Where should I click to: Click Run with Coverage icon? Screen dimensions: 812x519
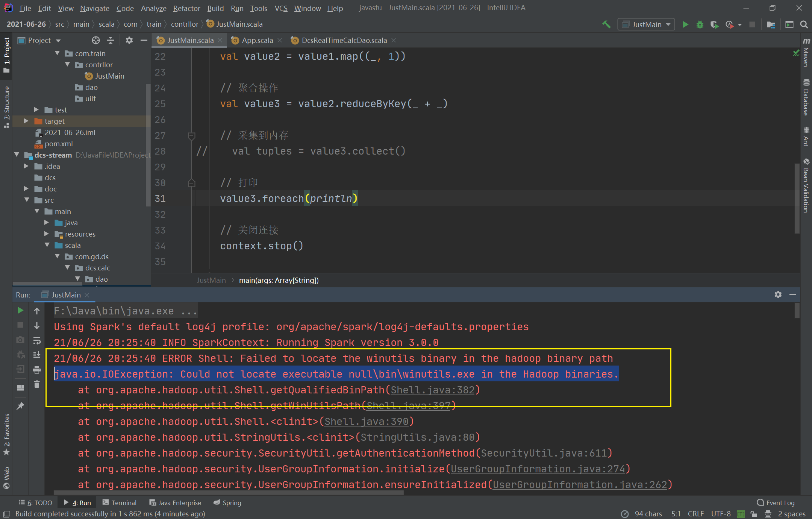[x=714, y=24]
